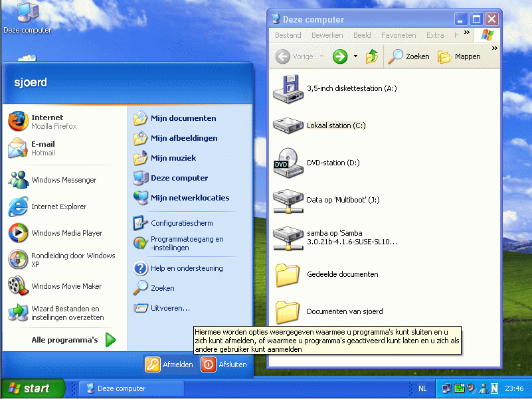Click Zoeken in the Explorer toolbar
Viewport: 532px width, 399px height.
pos(408,56)
